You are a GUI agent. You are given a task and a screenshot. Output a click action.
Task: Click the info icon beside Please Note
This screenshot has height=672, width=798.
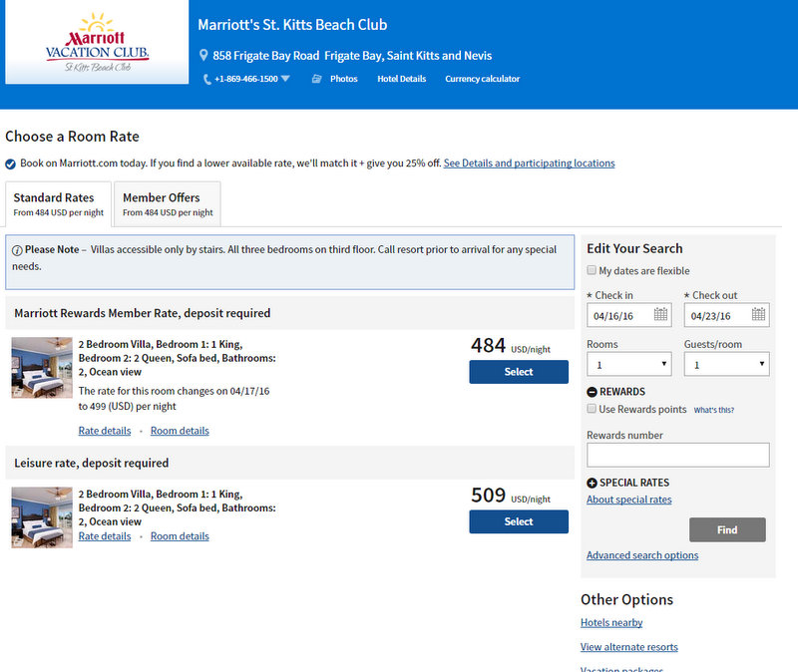[x=17, y=250]
